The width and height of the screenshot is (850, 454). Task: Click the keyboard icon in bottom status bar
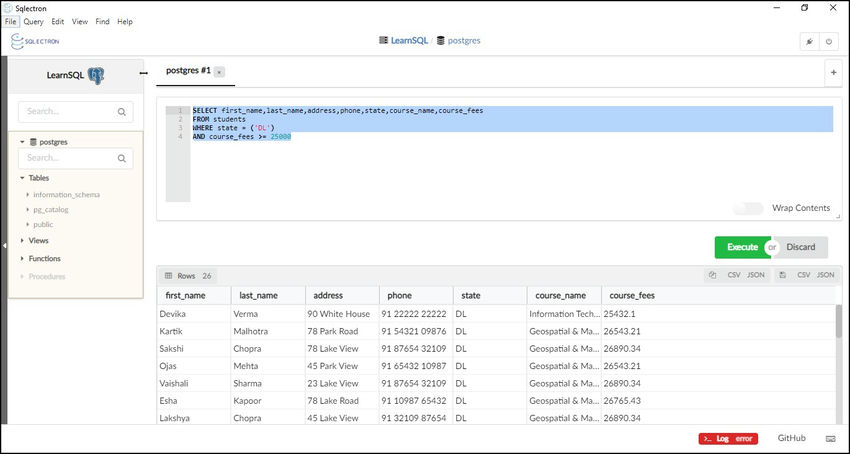tap(830, 439)
